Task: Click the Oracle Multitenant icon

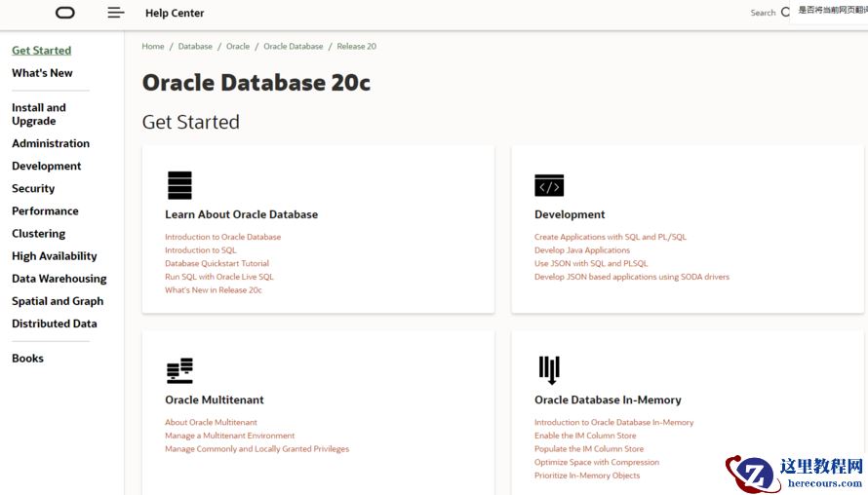Action: click(x=179, y=370)
